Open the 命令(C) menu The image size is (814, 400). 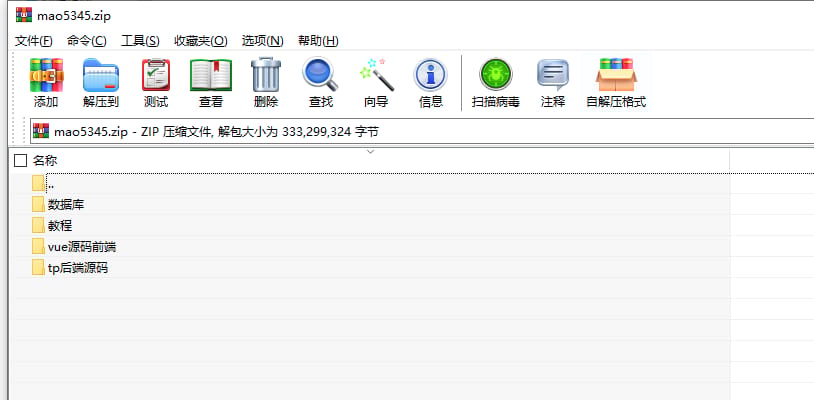87,41
